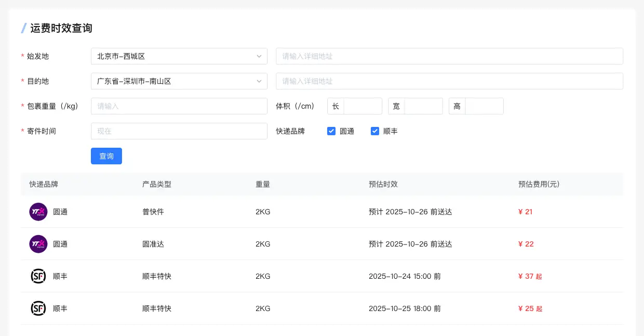Click the chevron arrow in the 始发地 selector
The width and height of the screenshot is (644, 336).
pos(259,56)
